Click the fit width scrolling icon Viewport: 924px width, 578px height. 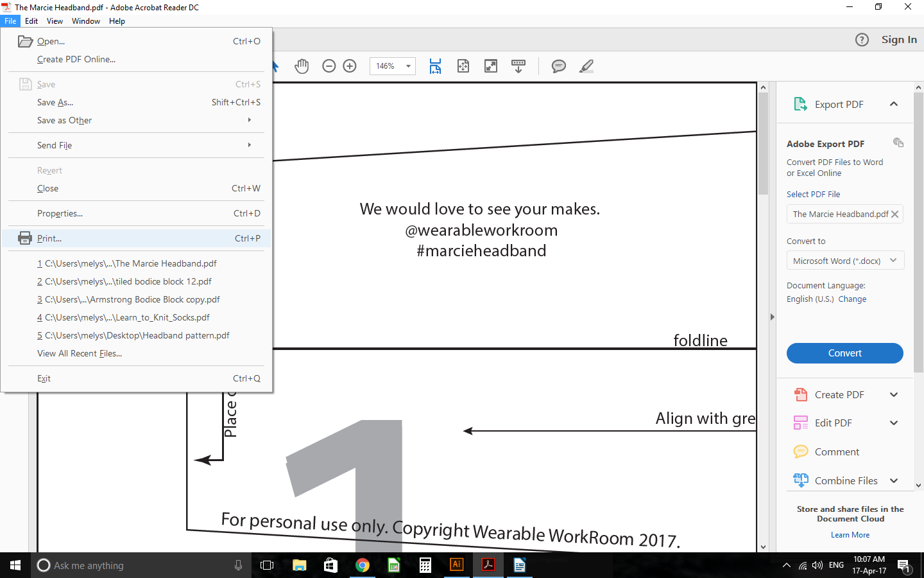pyautogui.click(x=436, y=66)
